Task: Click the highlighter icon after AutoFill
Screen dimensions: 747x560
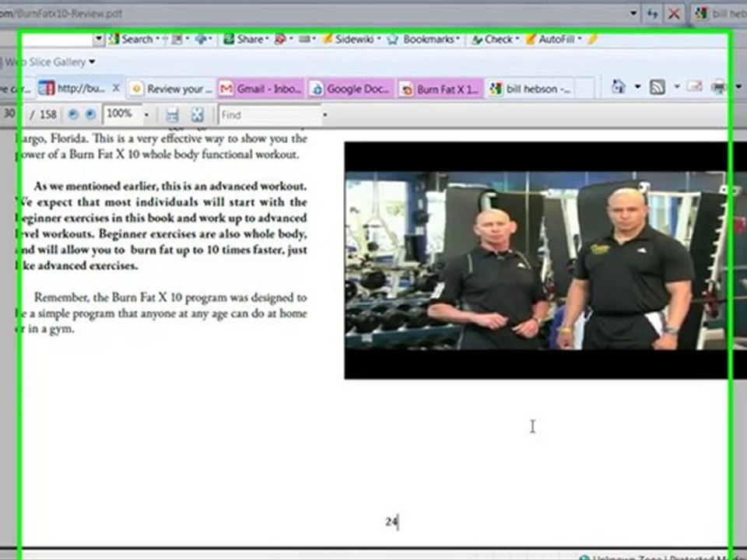Action: coord(592,40)
